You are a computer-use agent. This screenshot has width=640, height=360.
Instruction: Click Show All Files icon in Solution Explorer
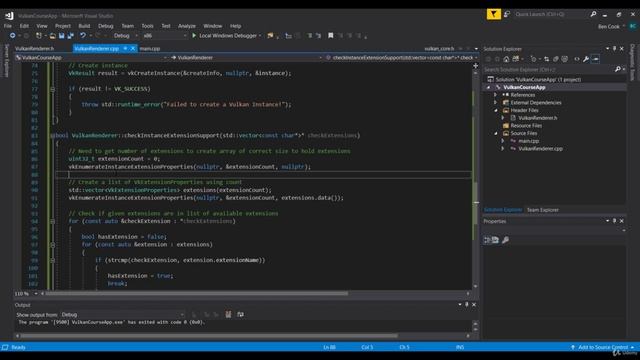coord(564,59)
